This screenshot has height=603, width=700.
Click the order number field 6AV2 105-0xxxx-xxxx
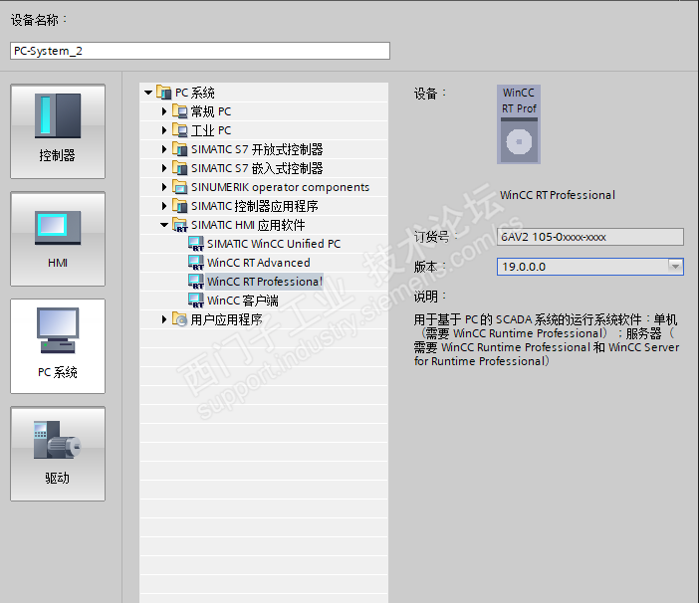point(590,237)
